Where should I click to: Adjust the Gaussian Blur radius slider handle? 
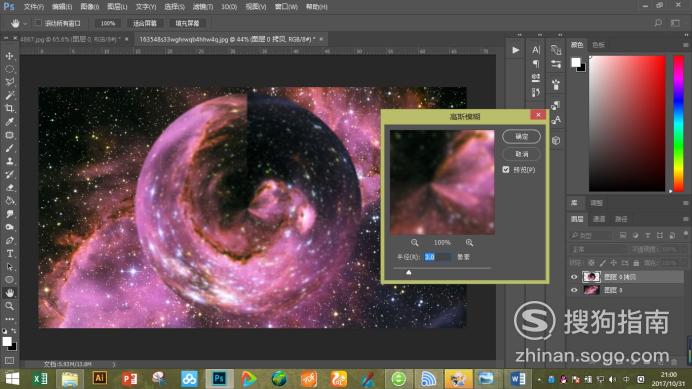[409, 272]
